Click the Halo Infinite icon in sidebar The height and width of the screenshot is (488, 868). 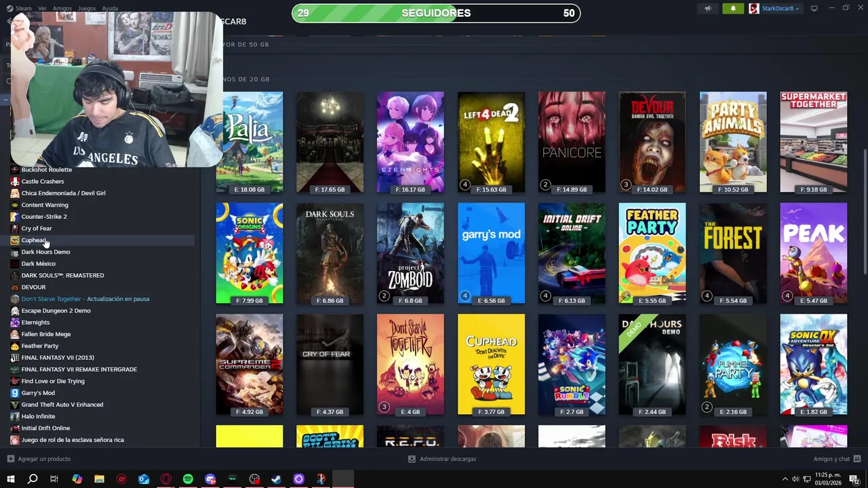point(15,416)
